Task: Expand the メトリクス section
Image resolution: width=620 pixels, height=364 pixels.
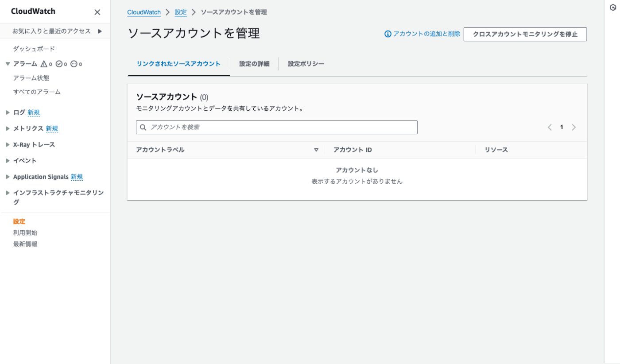Action: (x=8, y=128)
